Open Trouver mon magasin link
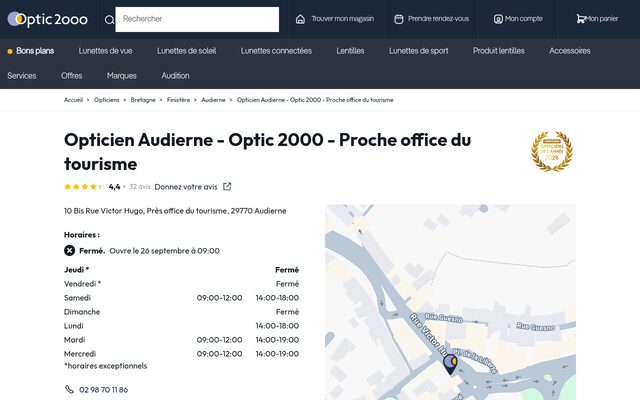 coord(342,19)
